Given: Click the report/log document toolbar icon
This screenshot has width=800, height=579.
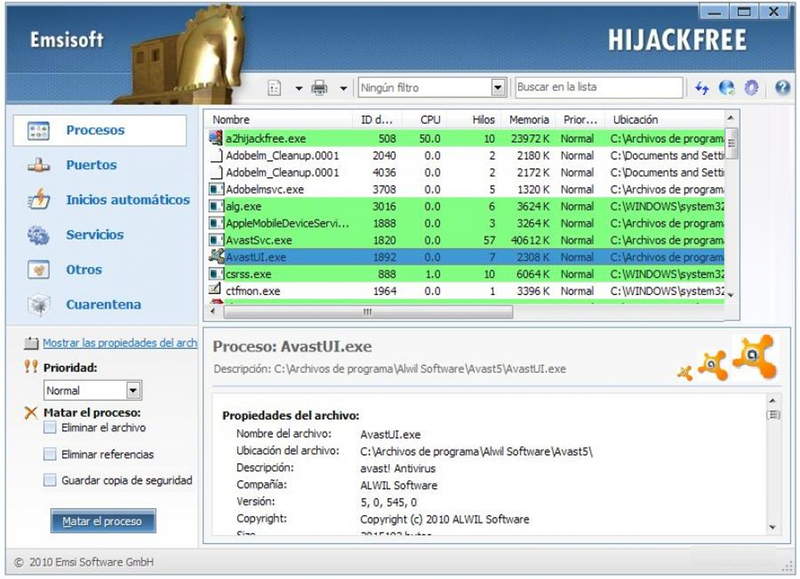Looking at the screenshot, I should (274, 88).
